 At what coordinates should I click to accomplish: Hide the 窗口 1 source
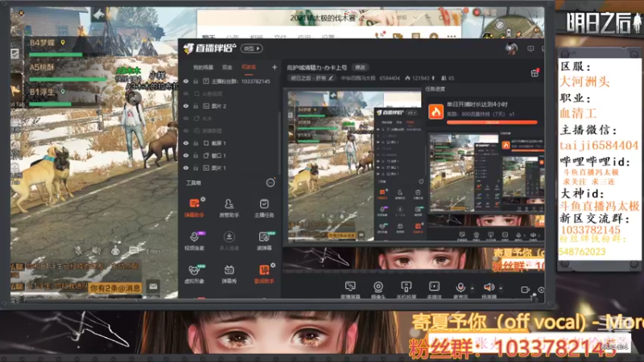pyautogui.click(x=186, y=155)
